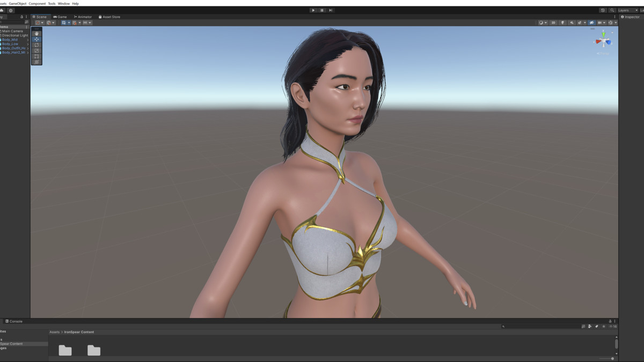Open the scene orientation gizmo center cube
This screenshot has width=644, height=362.
coord(604,41)
